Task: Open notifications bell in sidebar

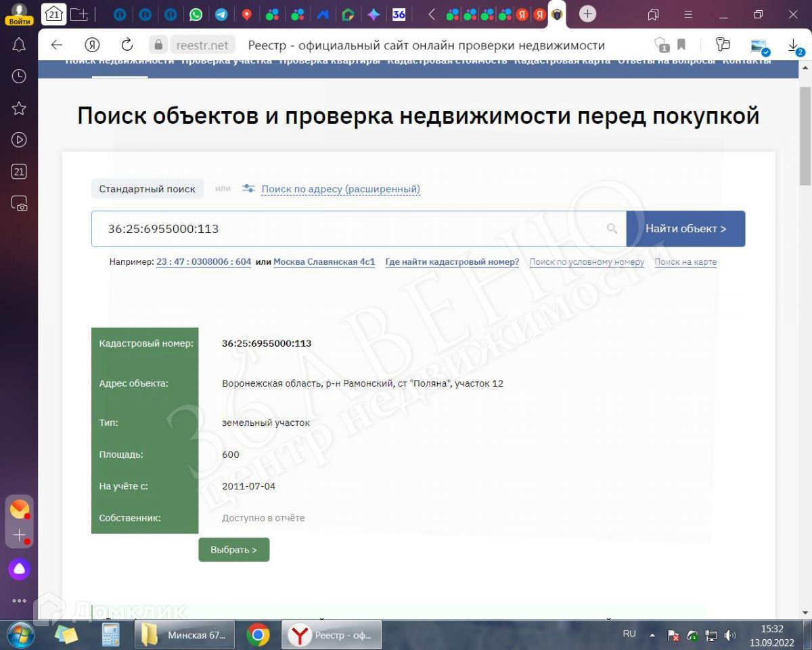Action: (x=19, y=45)
